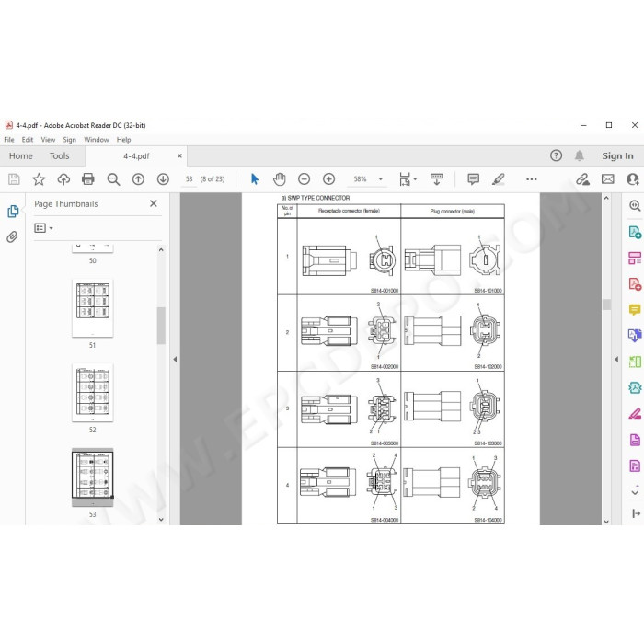This screenshot has width=644, height=644.
Task: Zoom in with plus icon
Action: click(328, 179)
